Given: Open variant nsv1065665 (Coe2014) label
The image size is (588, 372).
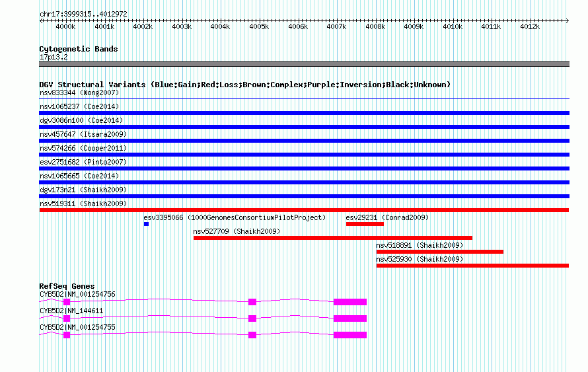Looking at the screenshot, I should coord(79,176).
